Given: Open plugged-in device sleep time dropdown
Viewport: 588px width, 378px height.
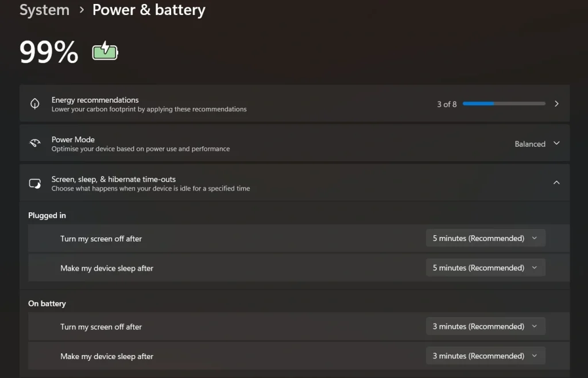Looking at the screenshot, I should click(485, 267).
